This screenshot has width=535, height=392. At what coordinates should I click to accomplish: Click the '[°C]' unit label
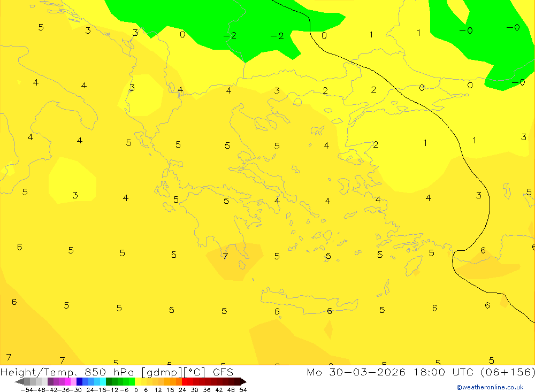click(194, 372)
